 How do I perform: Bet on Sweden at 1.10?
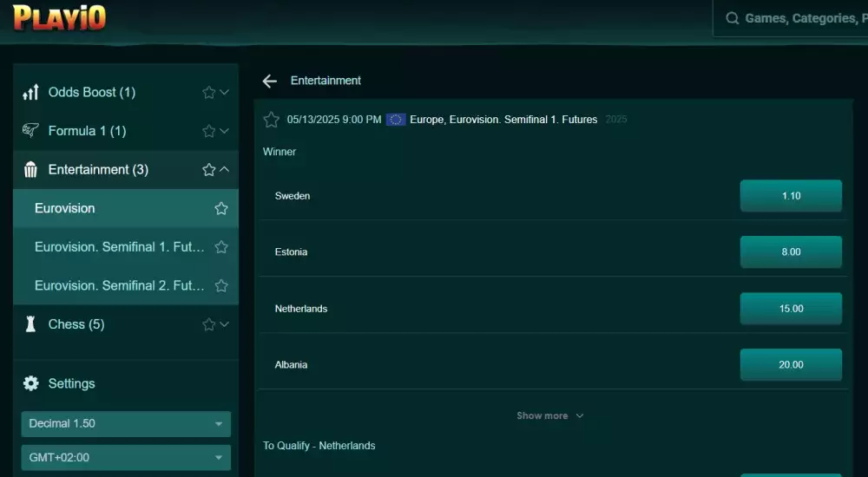tap(791, 196)
